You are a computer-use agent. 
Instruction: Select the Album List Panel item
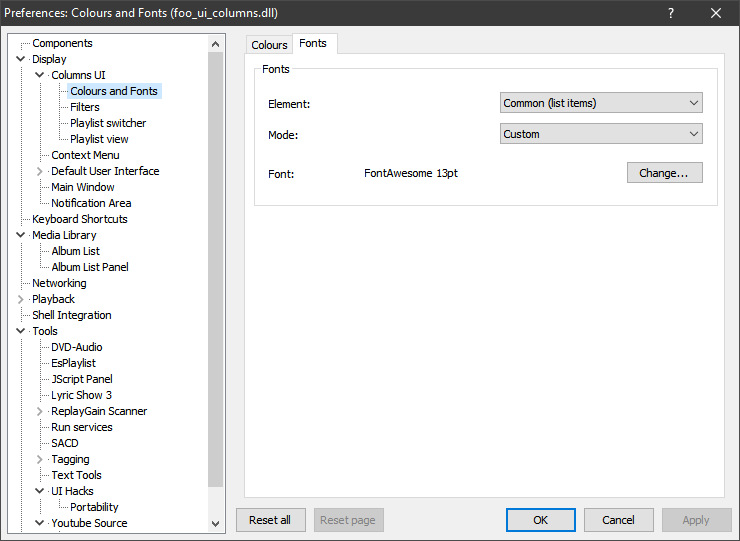(x=90, y=267)
